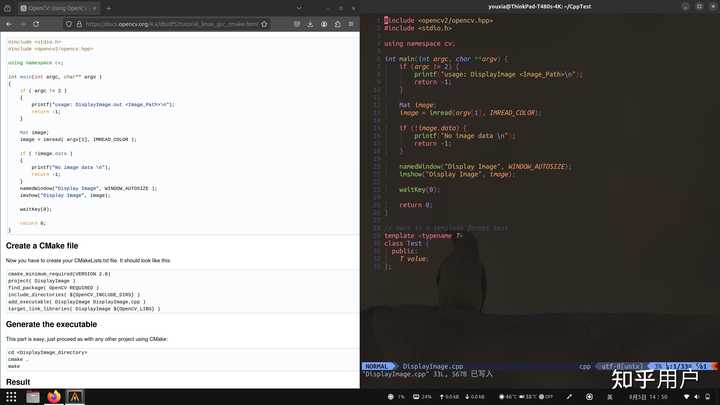Open the tracking protection shield panel
The width and height of the screenshot is (720, 405).
(x=68, y=24)
